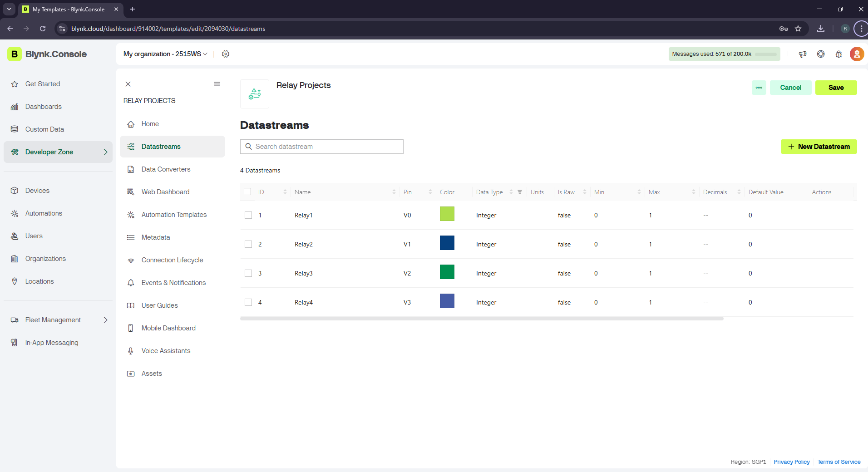Check the Relay1 row checkbox
The image size is (868, 472).
[248, 215]
